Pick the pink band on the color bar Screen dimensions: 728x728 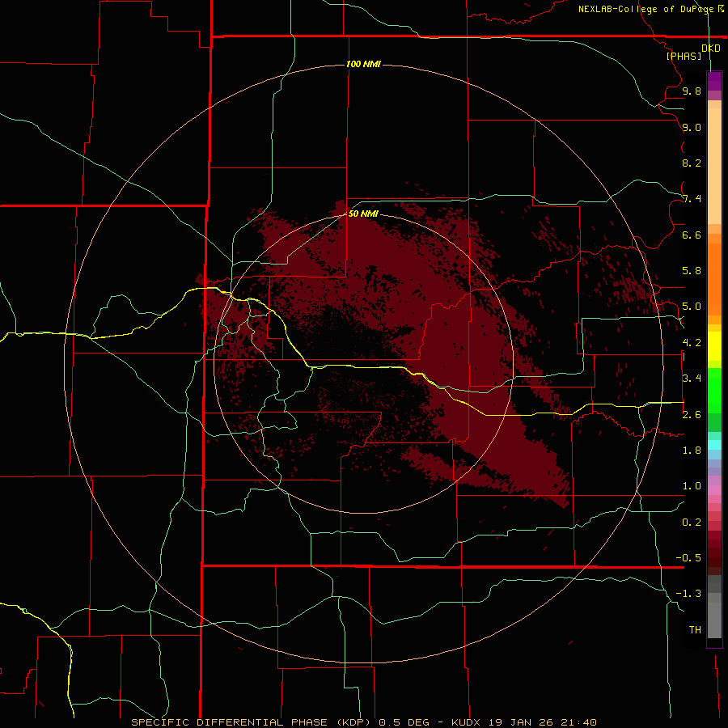tap(714, 490)
